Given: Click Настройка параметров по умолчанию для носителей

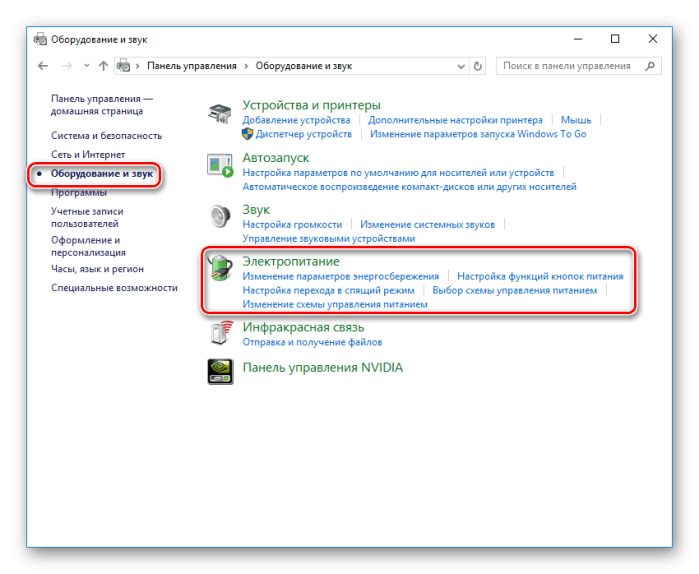Looking at the screenshot, I should [398, 172].
